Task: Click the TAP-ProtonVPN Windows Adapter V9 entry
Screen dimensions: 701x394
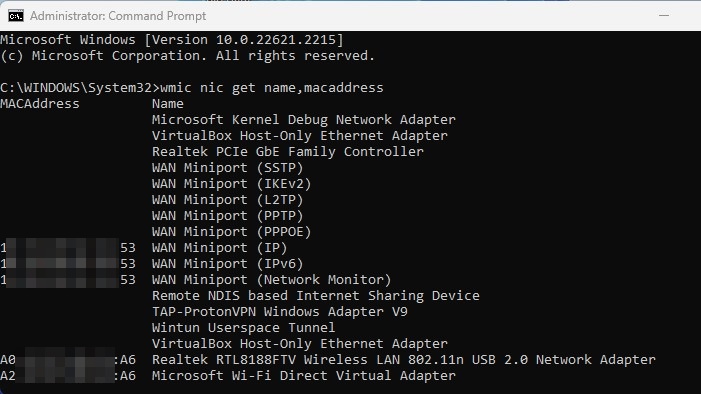Action: click(x=280, y=312)
